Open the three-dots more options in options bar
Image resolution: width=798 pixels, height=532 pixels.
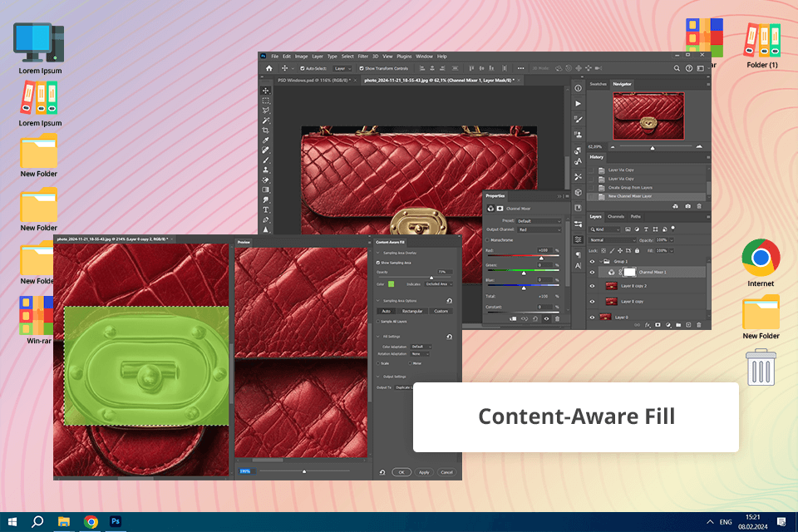pyautogui.click(x=520, y=68)
